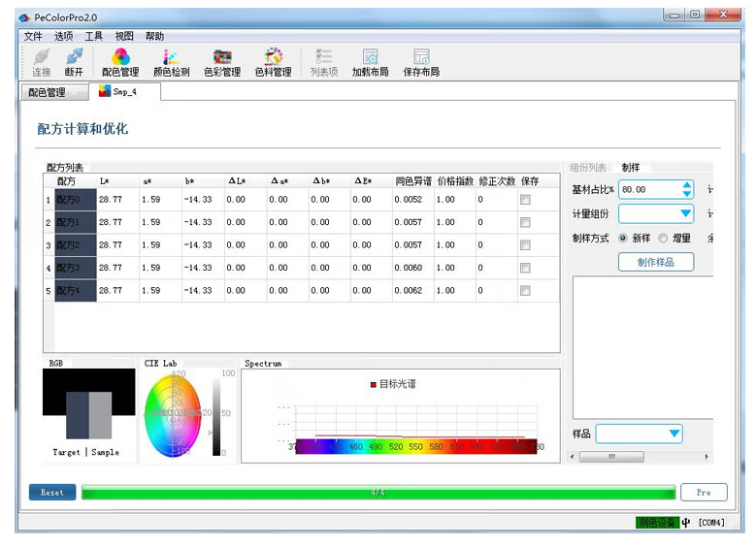Screen dimensions: 756x546
Task: Tick the 保存 checkbox for 配方2
Action: 526,245
